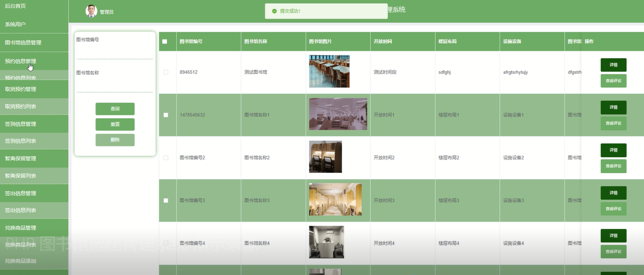Screen dimensions: 644x275
Task: Click the 查询 search button
Action: tap(115, 109)
